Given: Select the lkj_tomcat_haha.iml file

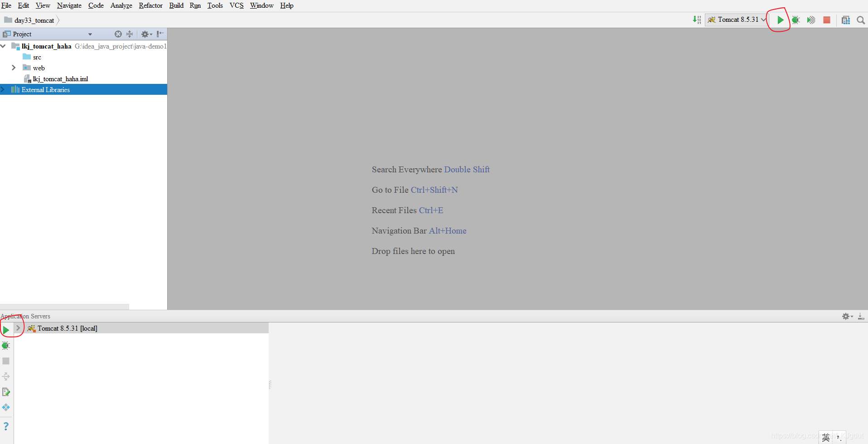Looking at the screenshot, I should point(60,79).
